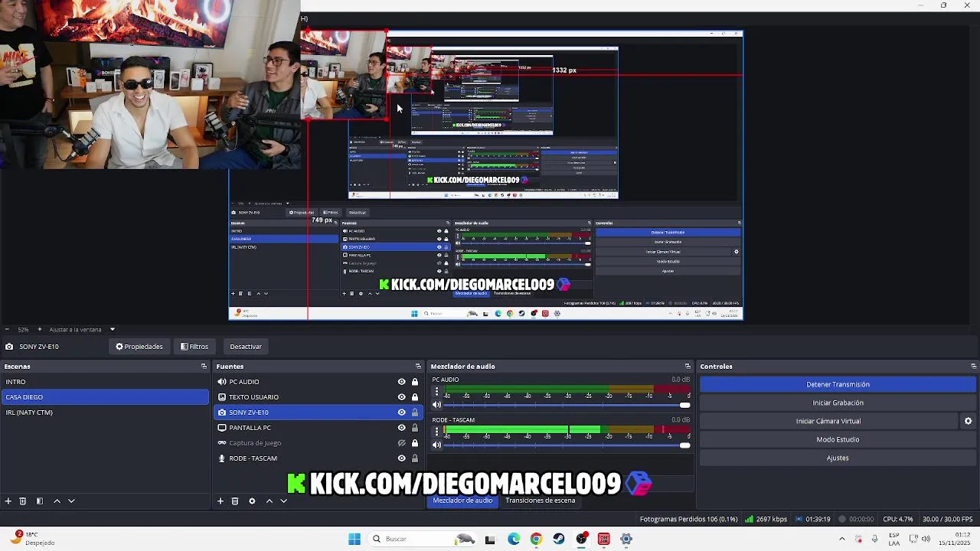The image size is (980, 551).
Task: Start virtual camera with Iniciar Cámara Virtual
Action: 828,421
